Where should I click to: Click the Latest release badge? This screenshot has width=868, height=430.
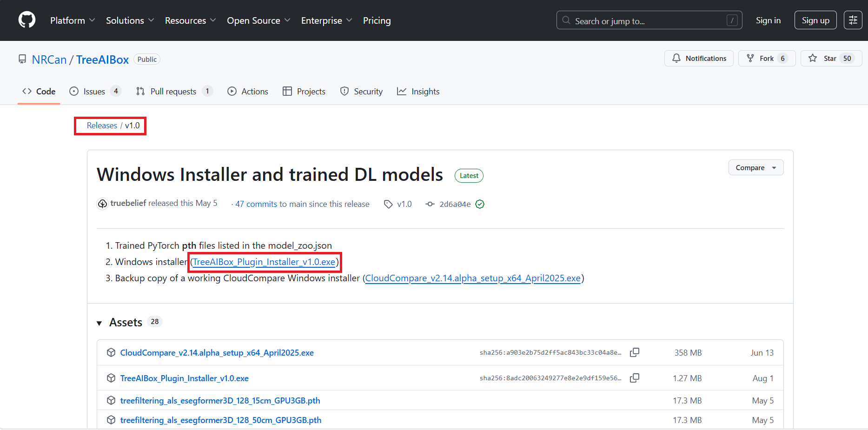(x=469, y=175)
